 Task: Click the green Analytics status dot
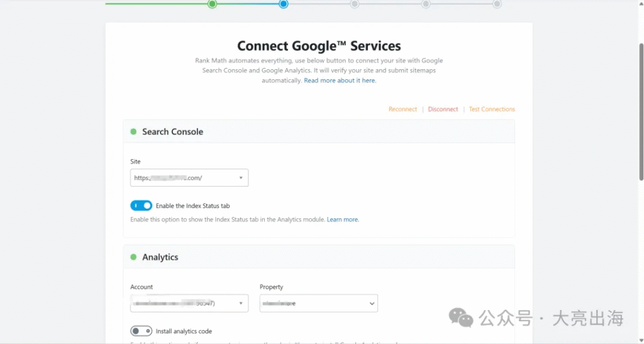(133, 257)
